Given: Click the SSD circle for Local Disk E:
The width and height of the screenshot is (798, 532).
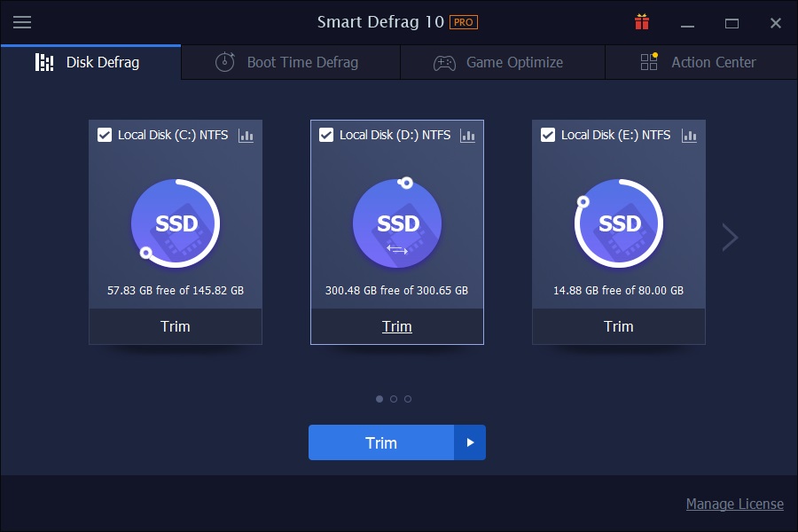Looking at the screenshot, I should (x=619, y=223).
